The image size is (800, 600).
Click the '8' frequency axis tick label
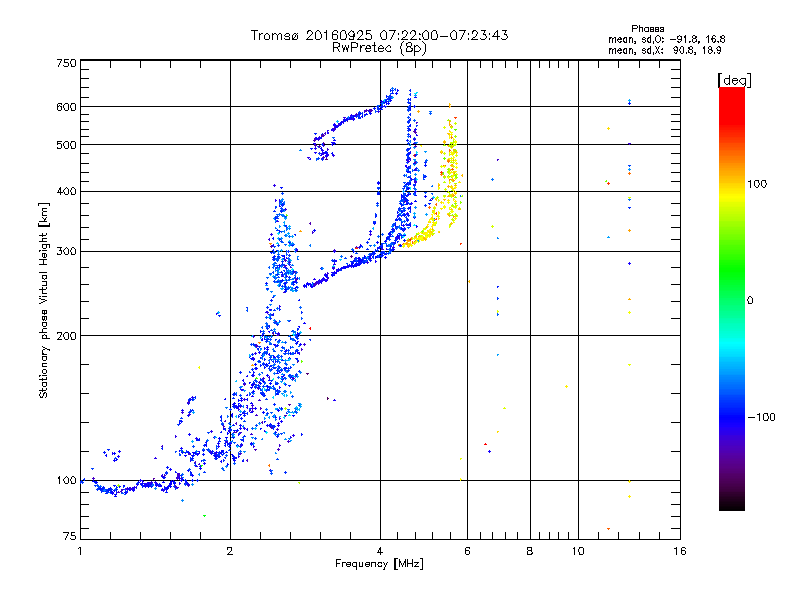[530, 551]
